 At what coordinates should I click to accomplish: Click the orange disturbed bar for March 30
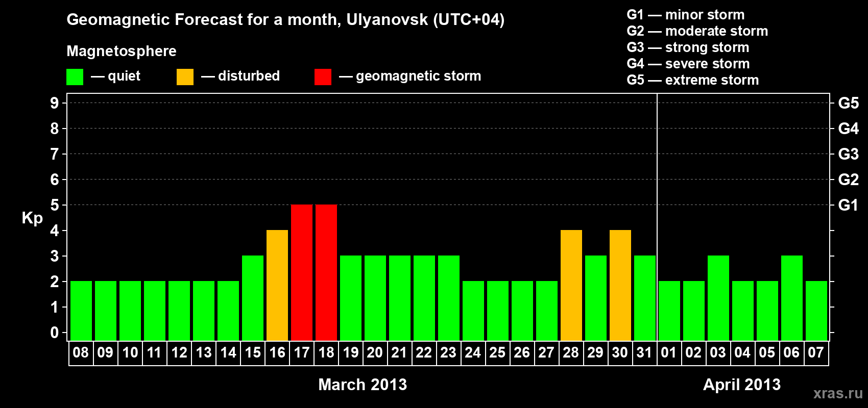point(620,286)
